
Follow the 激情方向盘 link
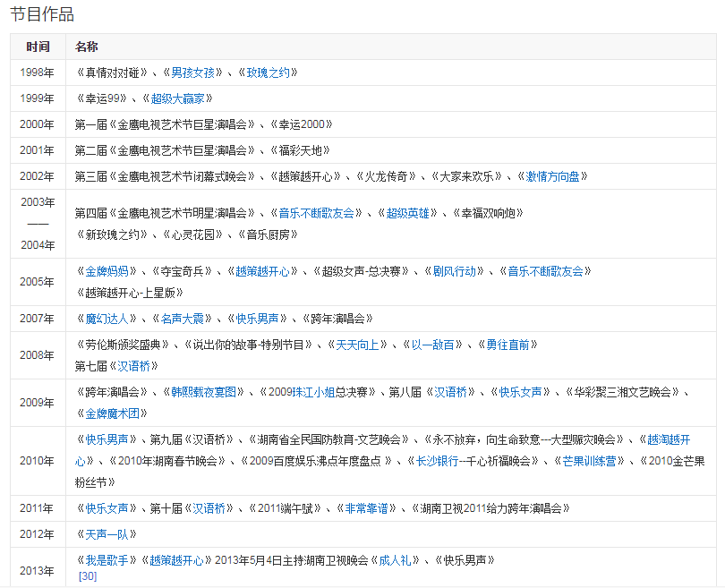(557, 176)
